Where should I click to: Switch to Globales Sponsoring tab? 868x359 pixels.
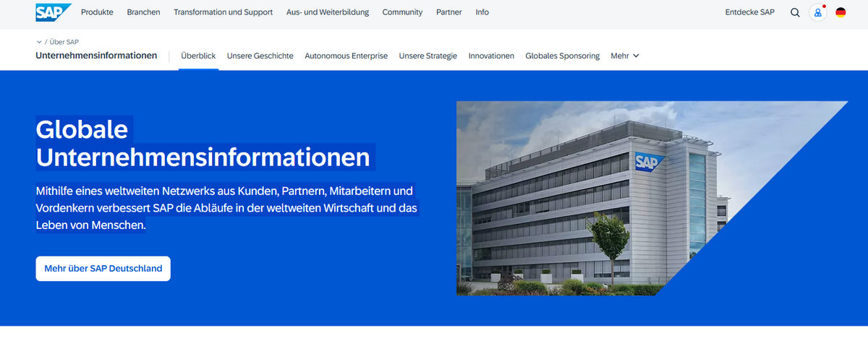click(x=562, y=56)
